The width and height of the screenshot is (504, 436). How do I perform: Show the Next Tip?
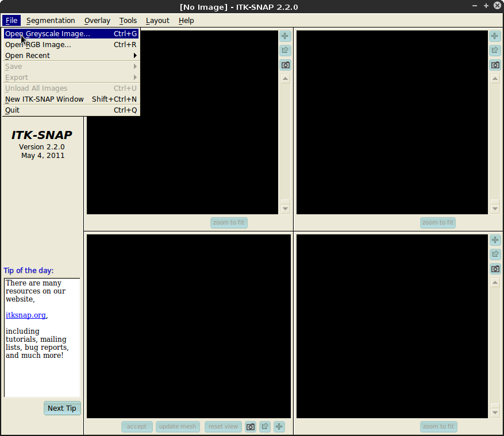[x=62, y=408]
